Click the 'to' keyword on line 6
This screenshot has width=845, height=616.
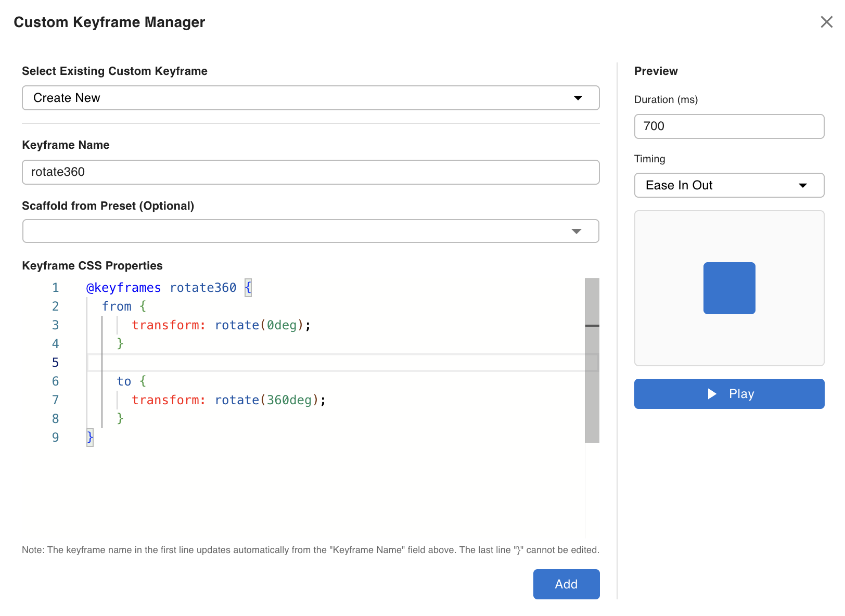tap(124, 381)
